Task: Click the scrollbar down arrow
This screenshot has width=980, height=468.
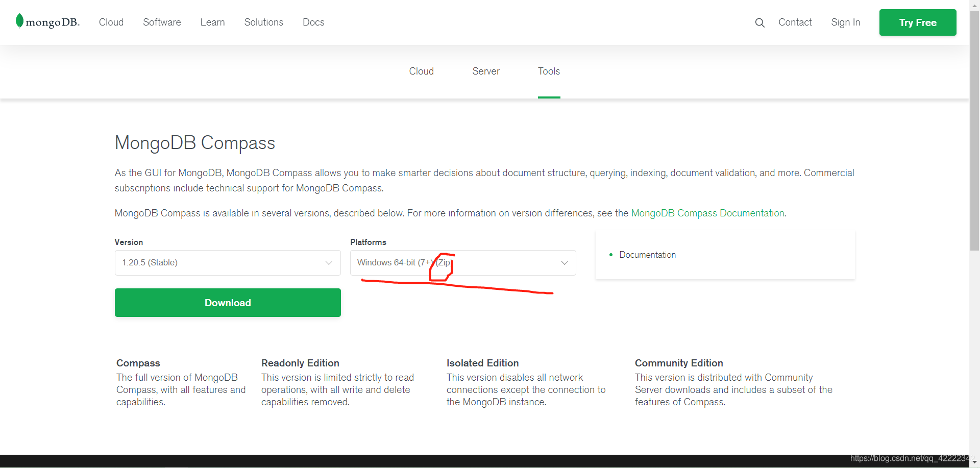Action: (974, 462)
